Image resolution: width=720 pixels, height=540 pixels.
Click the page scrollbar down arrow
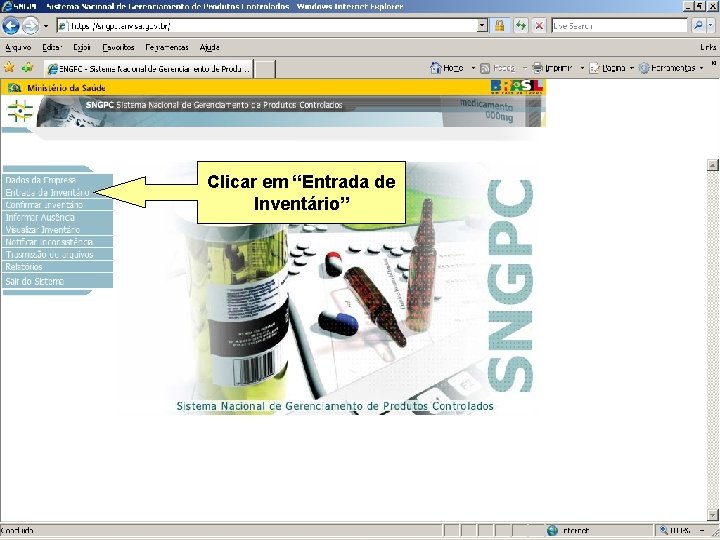[x=712, y=515]
